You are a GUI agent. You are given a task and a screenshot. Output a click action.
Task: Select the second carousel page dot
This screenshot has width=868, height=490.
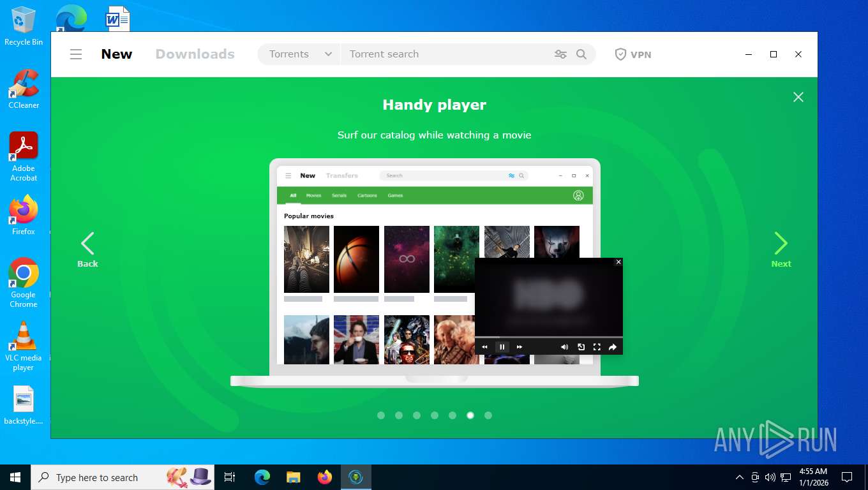coord(399,415)
